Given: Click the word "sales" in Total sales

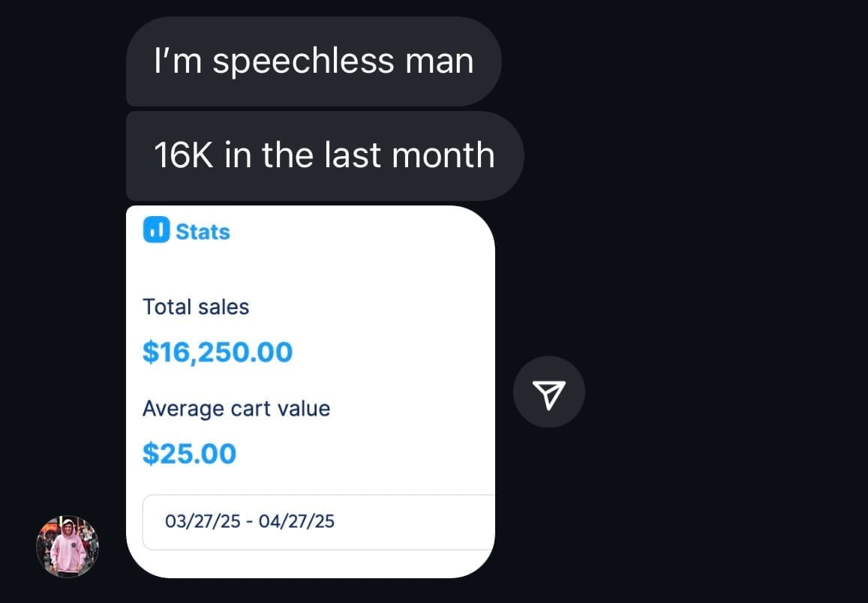Looking at the screenshot, I should pos(224,307).
